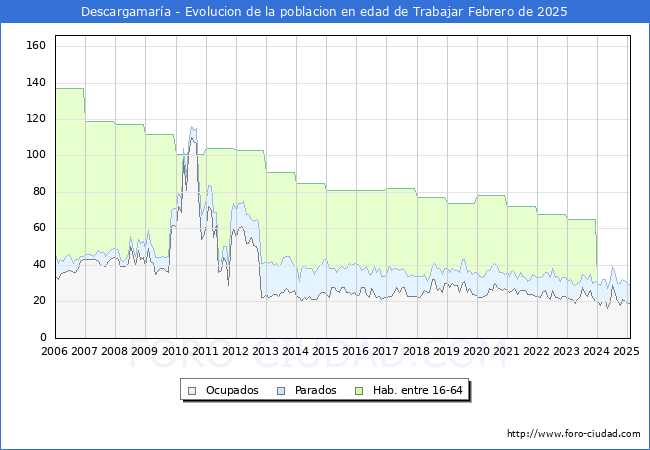The width and height of the screenshot is (650, 450).
Task: Click the 140 y-axis value
Action: pyautogui.click(x=36, y=82)
